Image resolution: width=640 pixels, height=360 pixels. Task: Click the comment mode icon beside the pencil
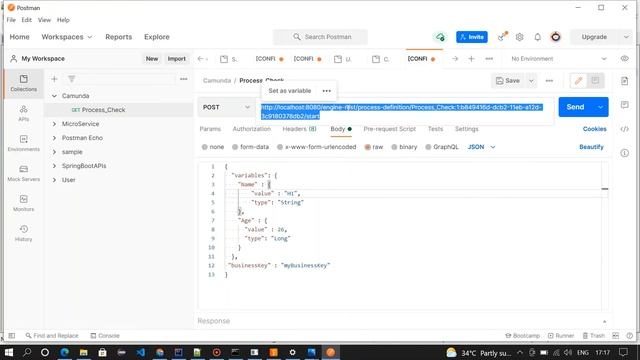(595, 81)
